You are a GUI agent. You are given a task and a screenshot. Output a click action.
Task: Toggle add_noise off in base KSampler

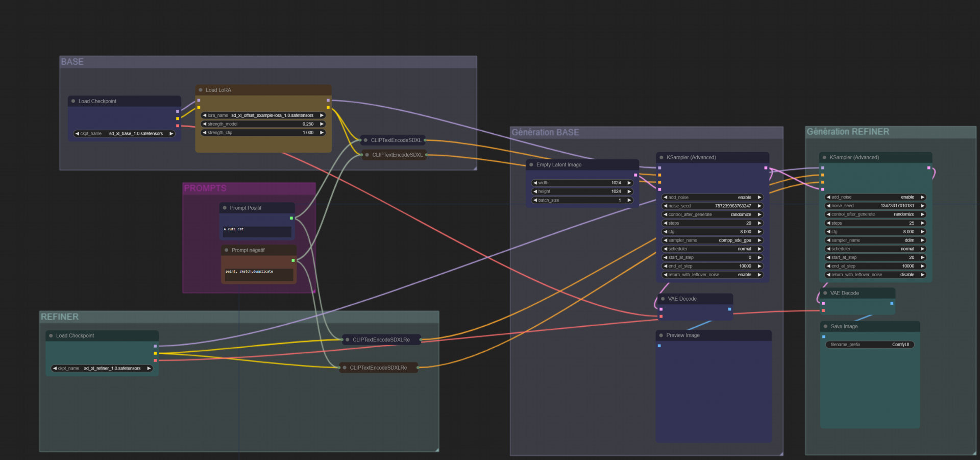[745, 197]
